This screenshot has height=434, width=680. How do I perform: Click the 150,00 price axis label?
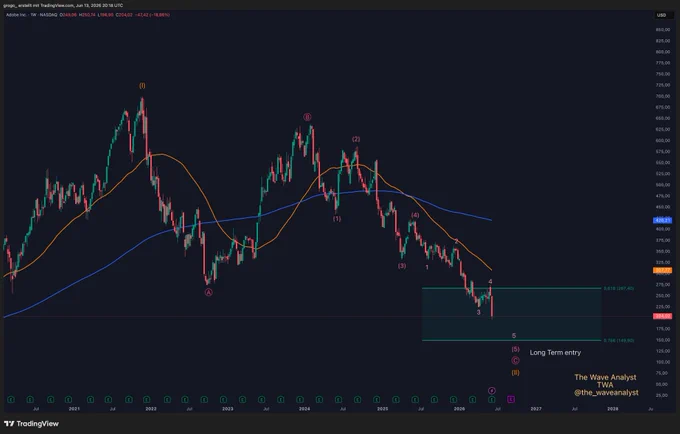663,340
